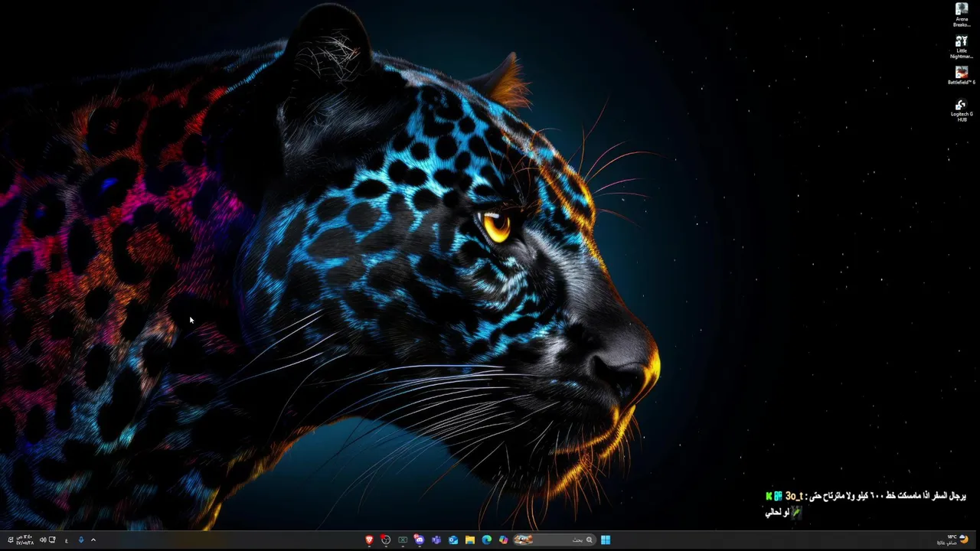Open Discord from the taskbar
Screen dimensions: 980x551
point(420,540)
